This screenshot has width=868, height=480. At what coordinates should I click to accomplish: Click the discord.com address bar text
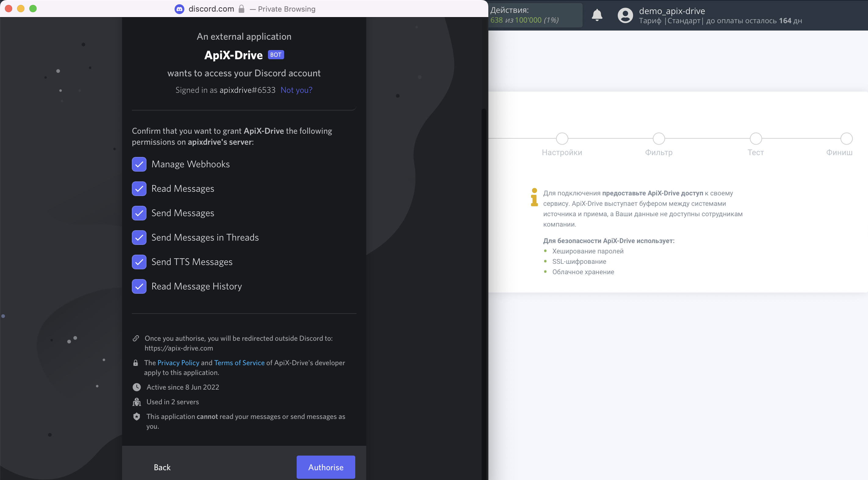pyautogui.click(x=211, y=9)
